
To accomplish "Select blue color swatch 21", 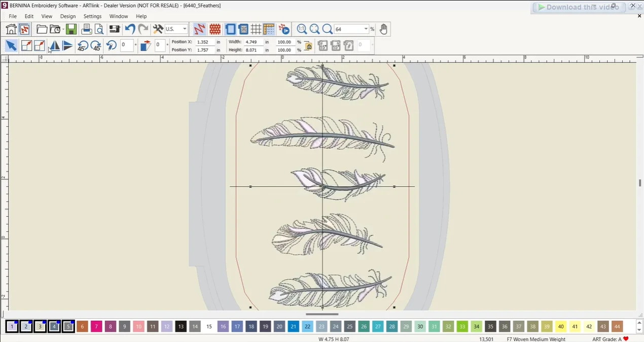I will point(294,326).
